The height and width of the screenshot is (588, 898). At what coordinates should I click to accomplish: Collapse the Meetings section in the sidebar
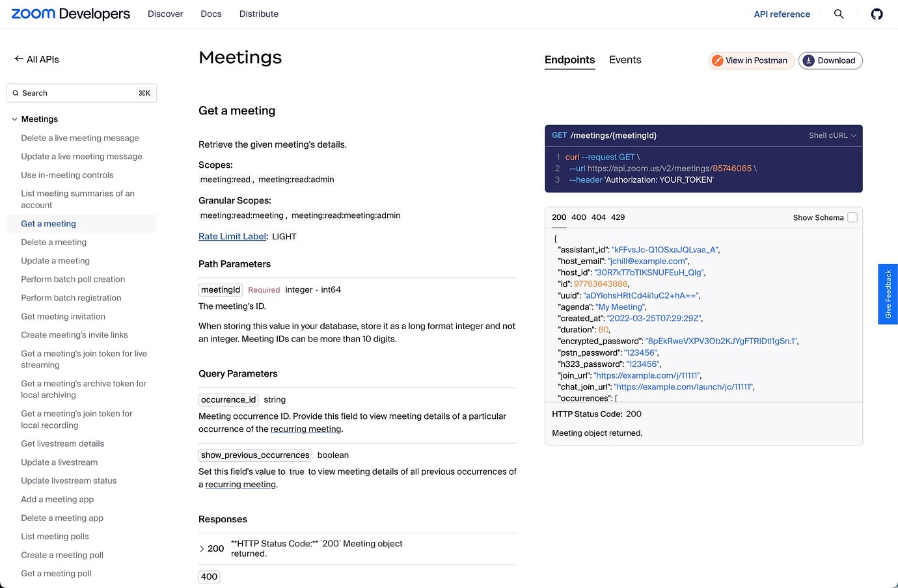14,119
